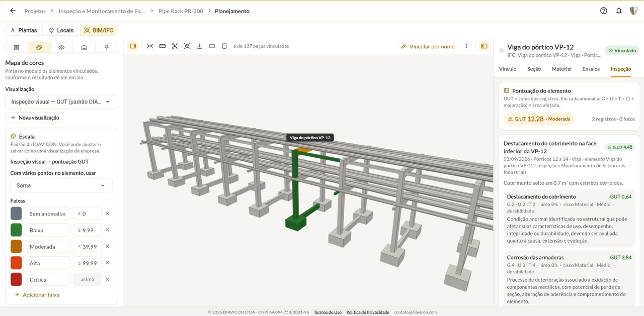Remove the Moderada range
Screen dimensions: 644x316
[107, 247]
